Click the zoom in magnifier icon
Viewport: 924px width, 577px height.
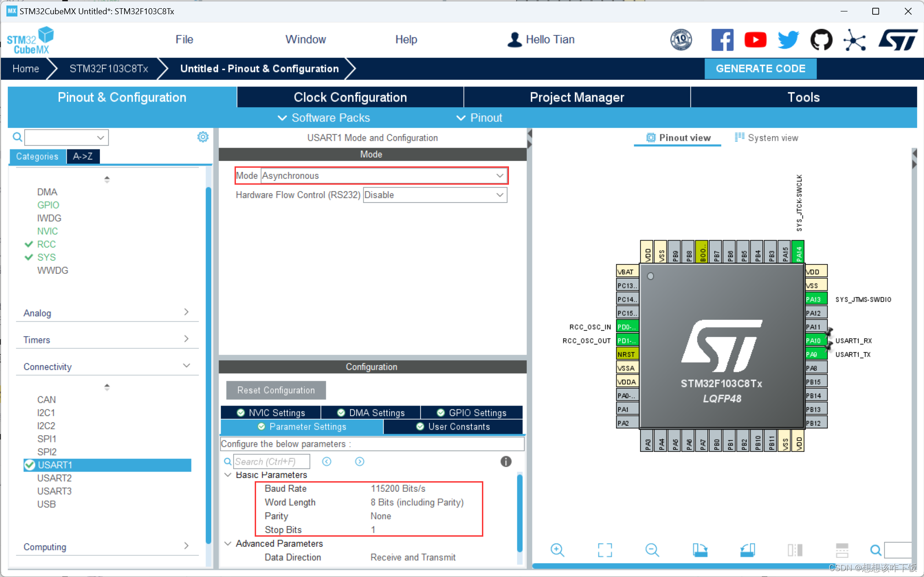coord(557,550)
